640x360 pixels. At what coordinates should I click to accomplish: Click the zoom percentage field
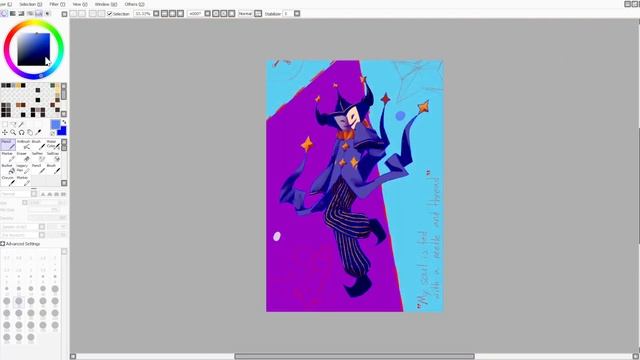[143, 13]
